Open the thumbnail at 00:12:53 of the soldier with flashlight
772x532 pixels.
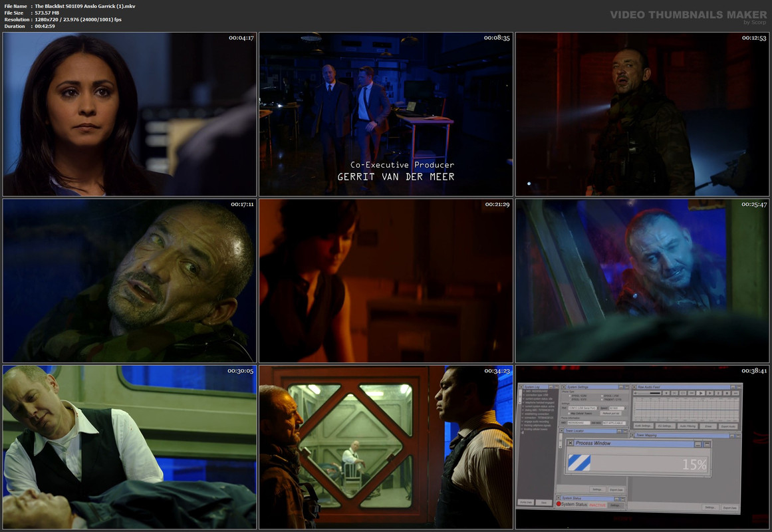pyautogui.click(x=642, y=114)
